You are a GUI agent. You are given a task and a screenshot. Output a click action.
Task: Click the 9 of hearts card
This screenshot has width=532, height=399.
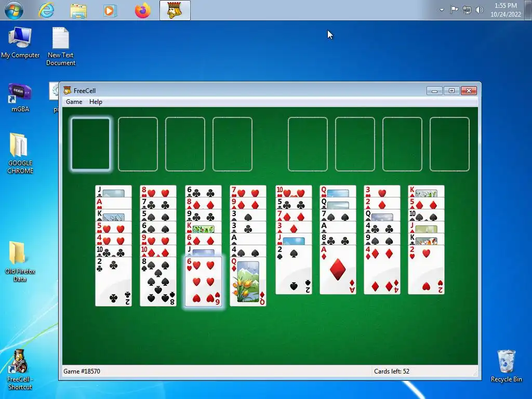(158, 239)
